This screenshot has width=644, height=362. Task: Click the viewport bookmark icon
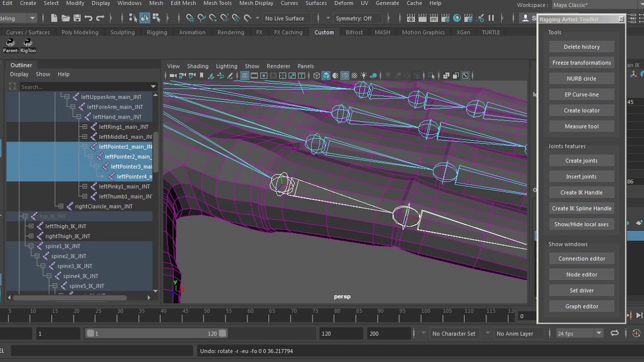(x=201, y=75)
